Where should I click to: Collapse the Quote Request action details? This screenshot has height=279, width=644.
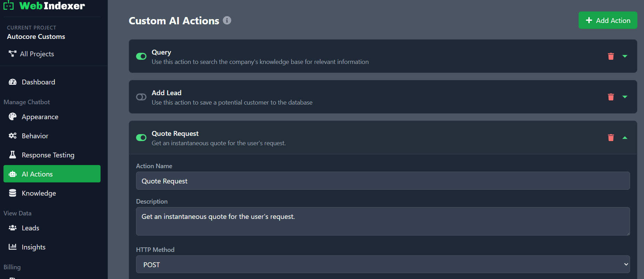point(625,138)
